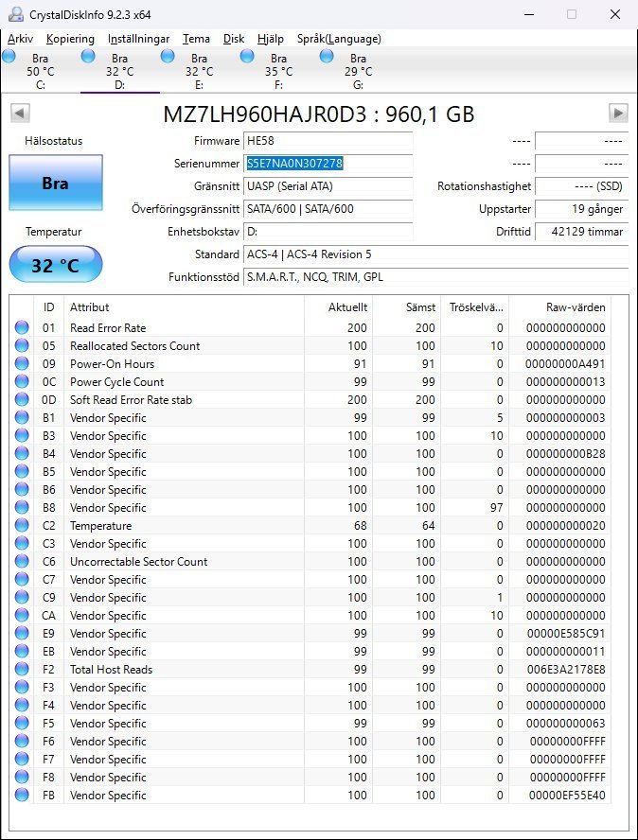Select the G: drive status orb
Image resolution: width=638 pixels, height=840 pixels.
327,57
